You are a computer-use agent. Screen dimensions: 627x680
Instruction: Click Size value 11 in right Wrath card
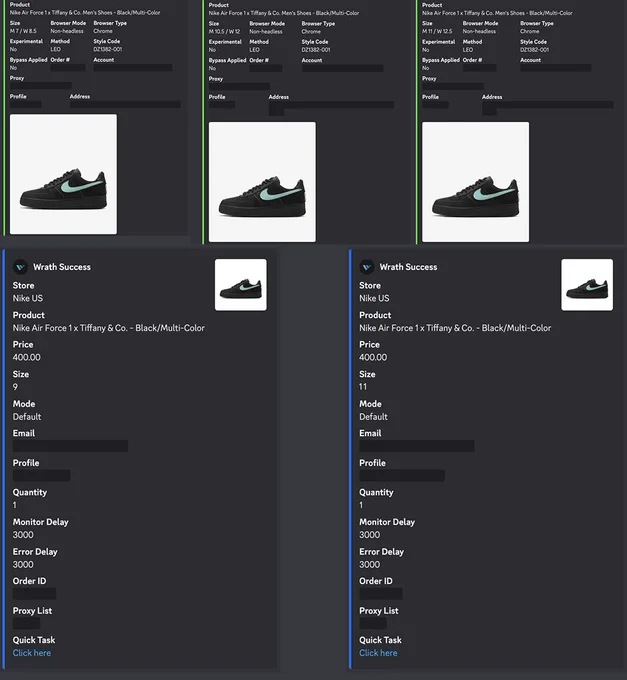pyautogui.click(x=363, y=387)
